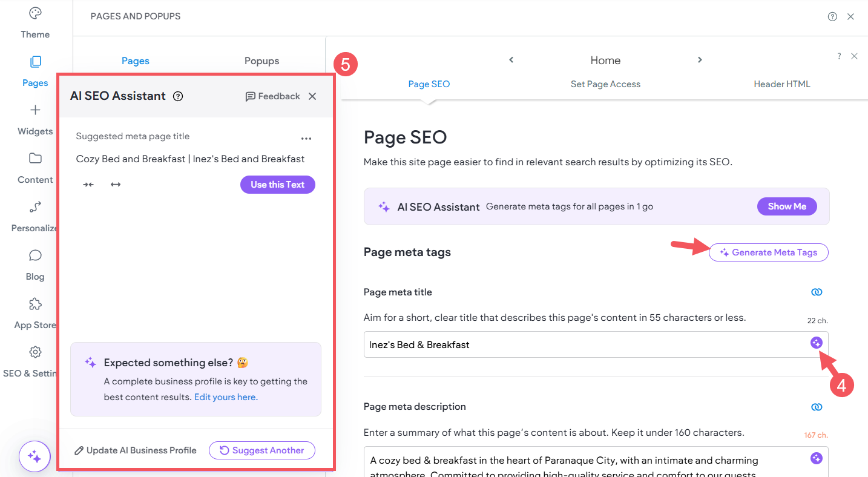This screenshot has height=477, width=868.
Task: Open the suggestion's three-dot options menu
Action: (306, 139)
